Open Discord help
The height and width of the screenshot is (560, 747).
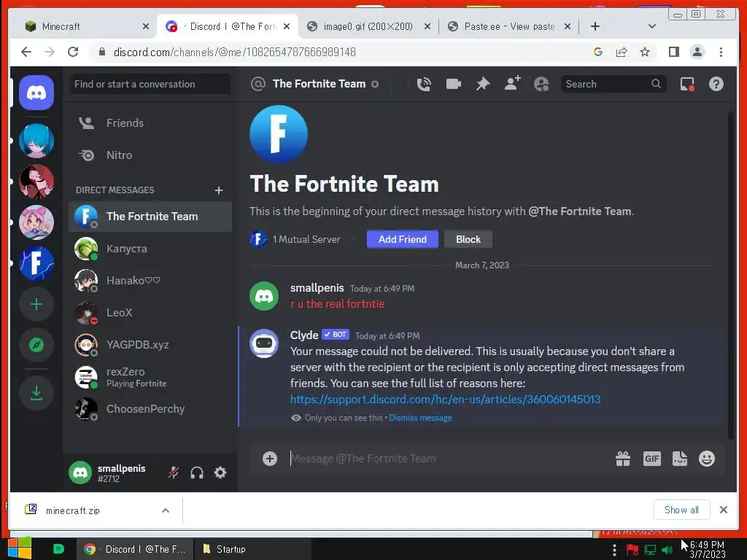coord(716,85)
